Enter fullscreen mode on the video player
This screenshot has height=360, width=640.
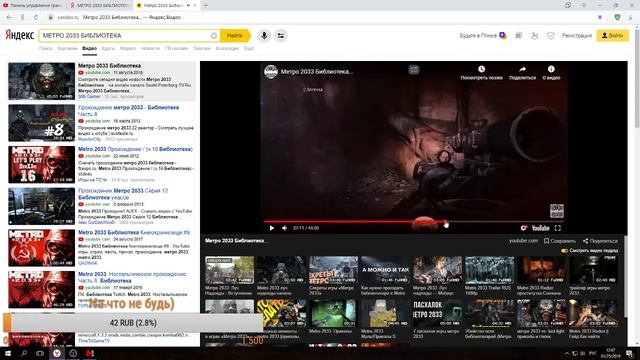coord(558,228)
